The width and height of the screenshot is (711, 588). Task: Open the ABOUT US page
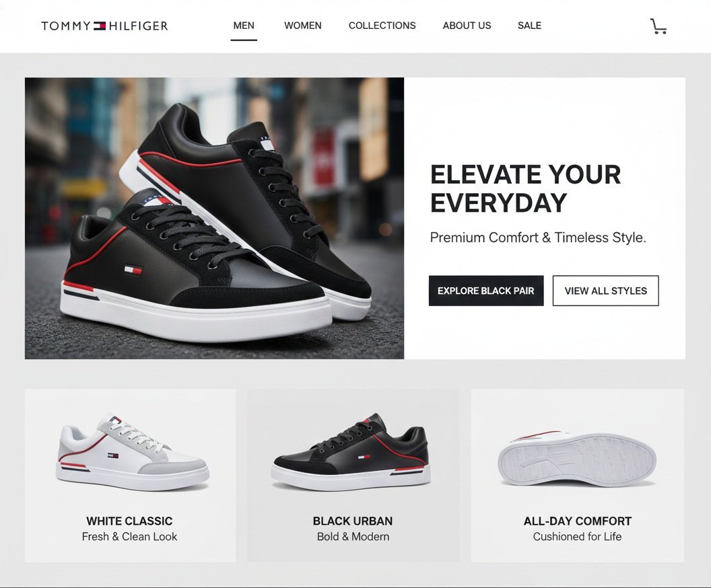[x=467, y=26]
